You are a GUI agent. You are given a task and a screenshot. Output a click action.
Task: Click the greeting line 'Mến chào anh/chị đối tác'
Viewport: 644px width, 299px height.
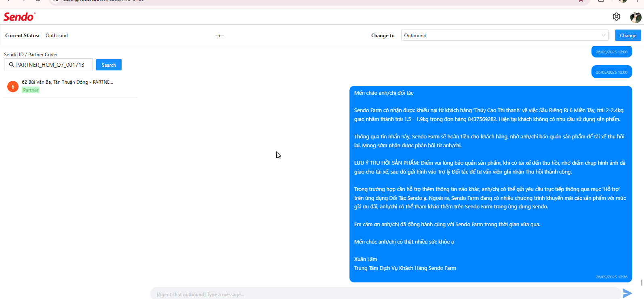pyautogui.click(x=384, y=93)
